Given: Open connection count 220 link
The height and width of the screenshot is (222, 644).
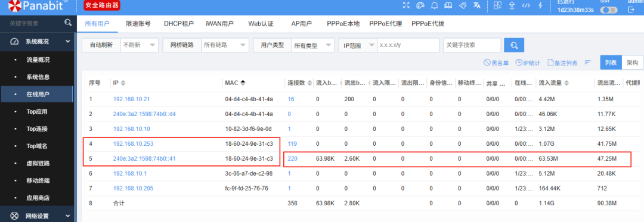Looking at the screenshot, I should (292, 158).
